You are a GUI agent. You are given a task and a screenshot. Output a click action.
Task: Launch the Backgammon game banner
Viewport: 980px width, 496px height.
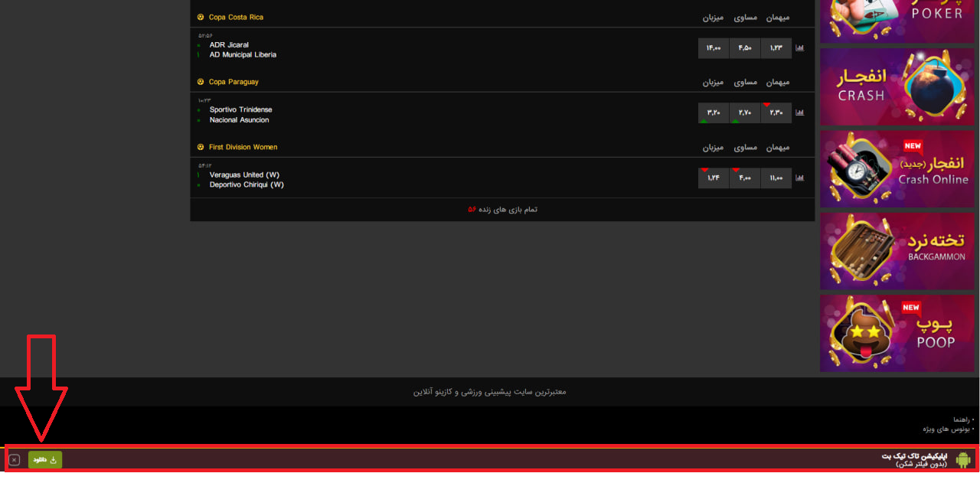(x=898, y=251)
